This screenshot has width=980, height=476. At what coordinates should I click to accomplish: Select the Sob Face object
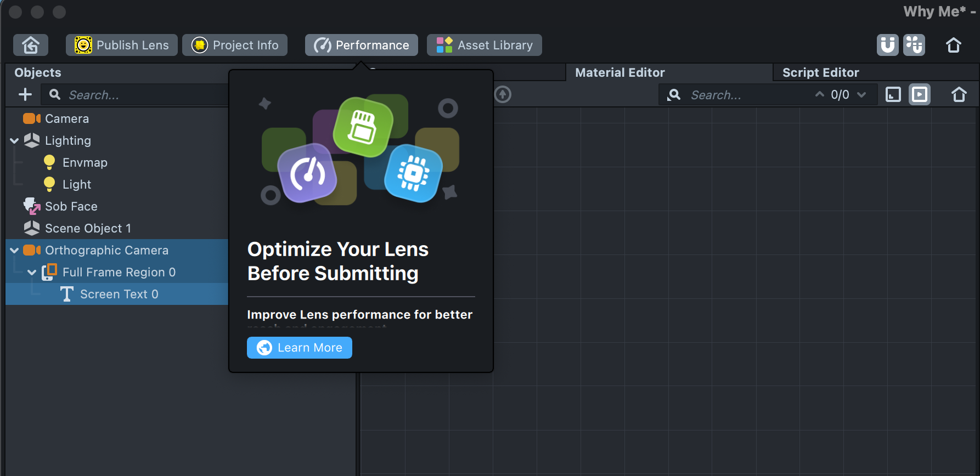click(x=71, y=206)
